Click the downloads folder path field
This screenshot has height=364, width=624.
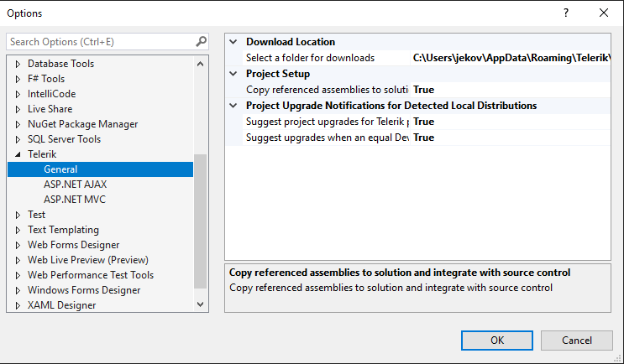[x=511, y=58]
